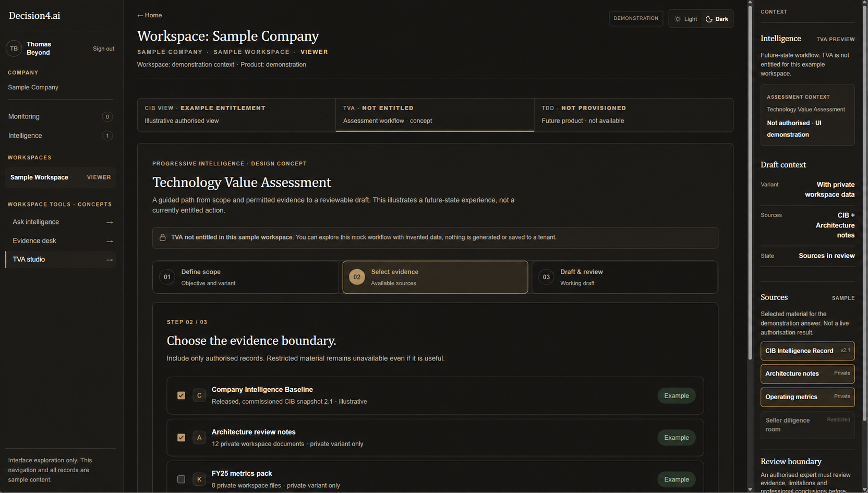
Task: Open the TVA Not Entitled tab
Action: pyautogui.click(x=435, y=115)
